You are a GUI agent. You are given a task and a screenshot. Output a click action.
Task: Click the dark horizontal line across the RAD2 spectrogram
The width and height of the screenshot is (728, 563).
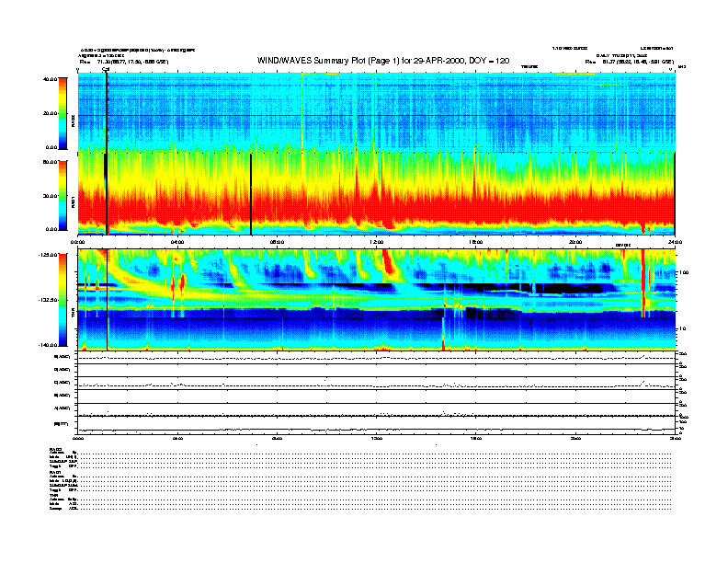[x=377, y=116]
